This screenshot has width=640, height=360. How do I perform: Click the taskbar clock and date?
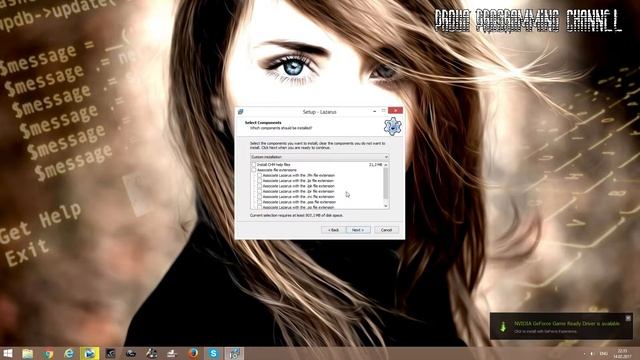(x=622, y=353)
